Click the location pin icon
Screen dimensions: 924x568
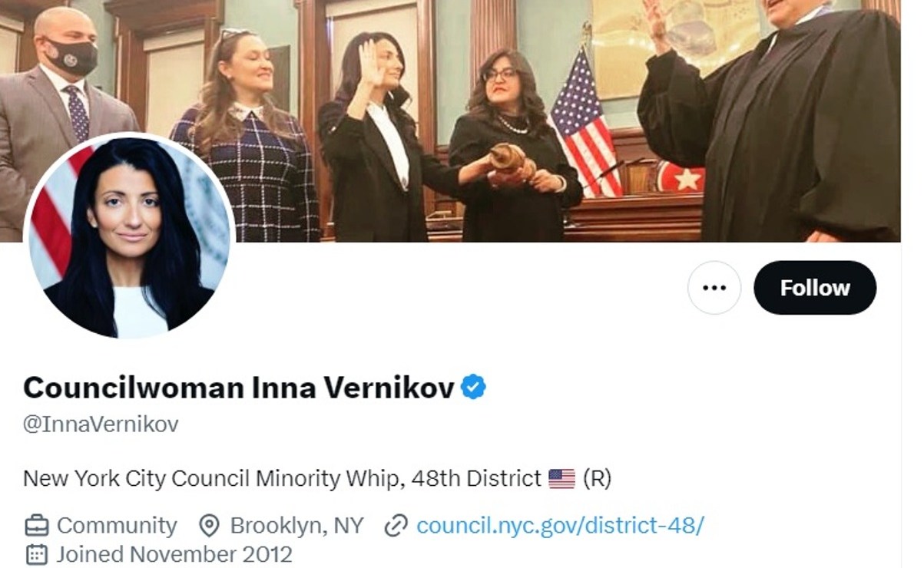209,526
